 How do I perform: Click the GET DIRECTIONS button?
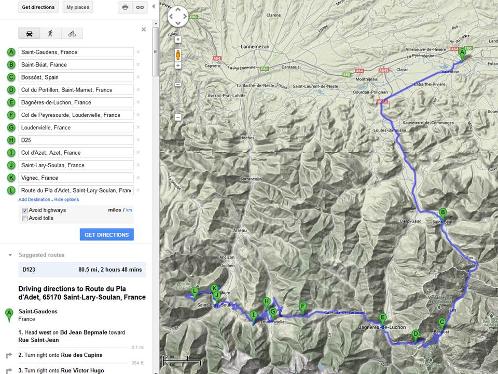(107, 235)
